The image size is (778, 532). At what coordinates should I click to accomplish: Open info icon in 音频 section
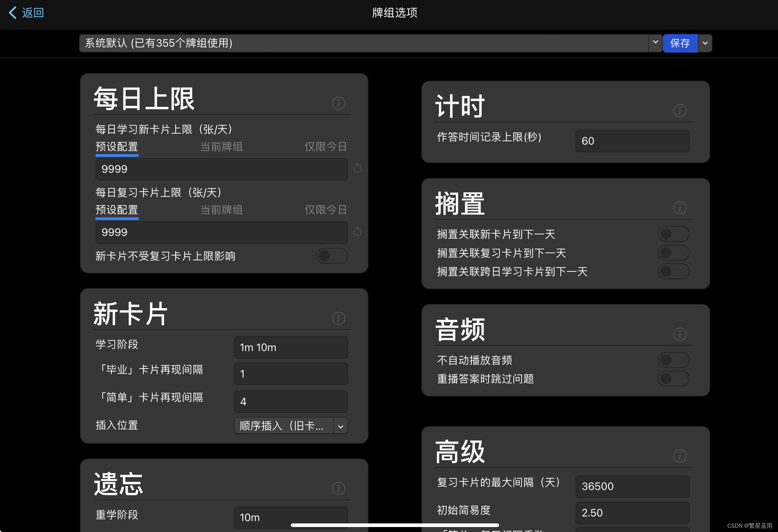(679, 334)
